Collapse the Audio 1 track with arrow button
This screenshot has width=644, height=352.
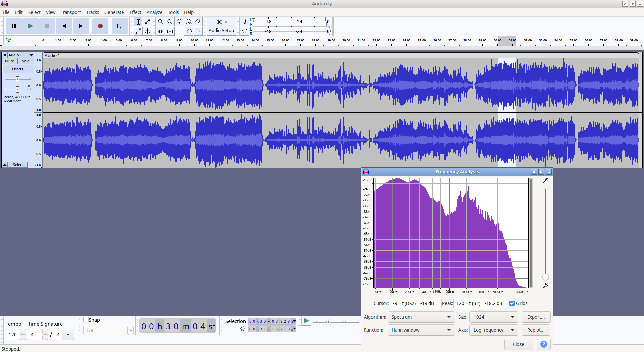tap(5, 165)
